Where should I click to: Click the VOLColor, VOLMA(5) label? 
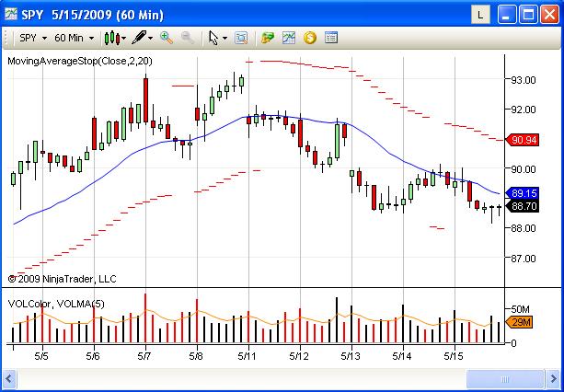(56, 305)
